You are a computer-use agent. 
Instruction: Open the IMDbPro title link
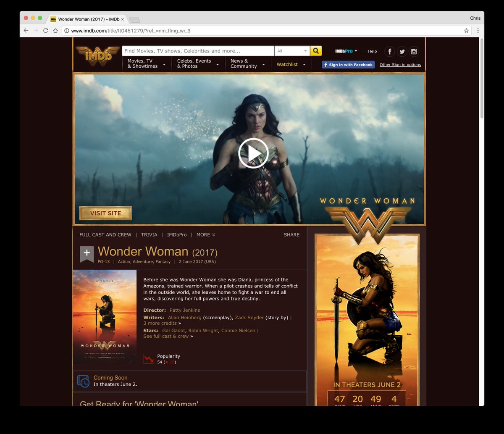177,235
